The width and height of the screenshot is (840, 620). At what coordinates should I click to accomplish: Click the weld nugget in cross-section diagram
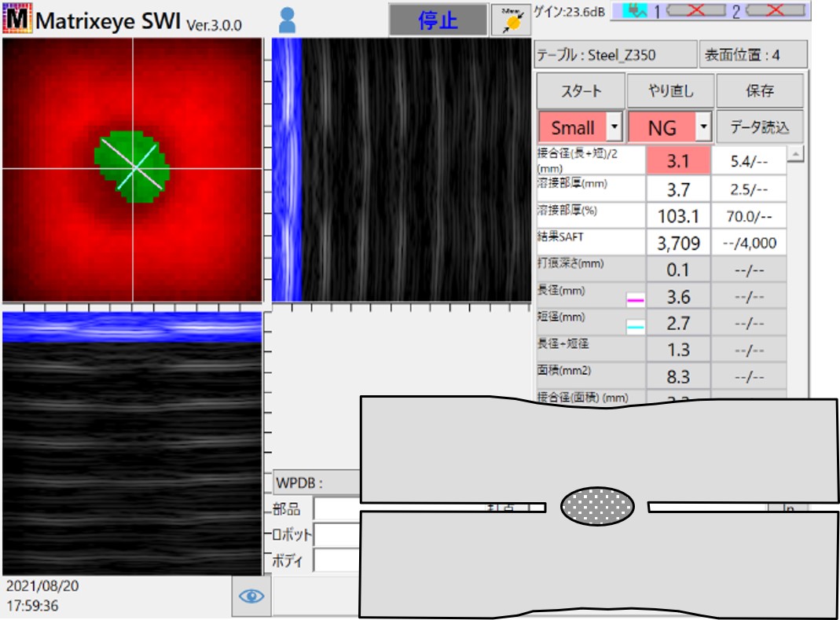tap(597, 505)
